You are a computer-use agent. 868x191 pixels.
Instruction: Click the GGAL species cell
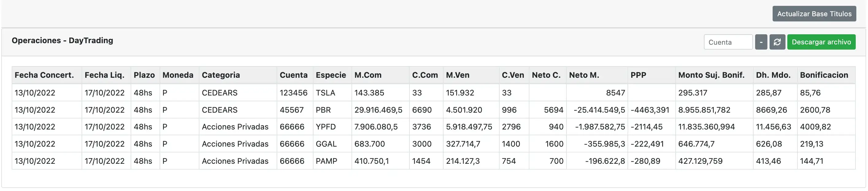point(326,144)
